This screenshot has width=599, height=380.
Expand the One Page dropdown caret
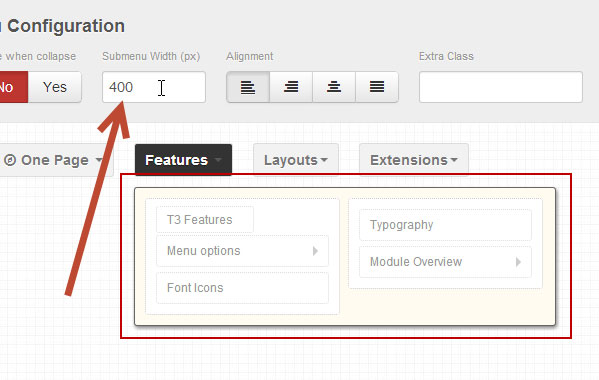(x=99, y=160)
